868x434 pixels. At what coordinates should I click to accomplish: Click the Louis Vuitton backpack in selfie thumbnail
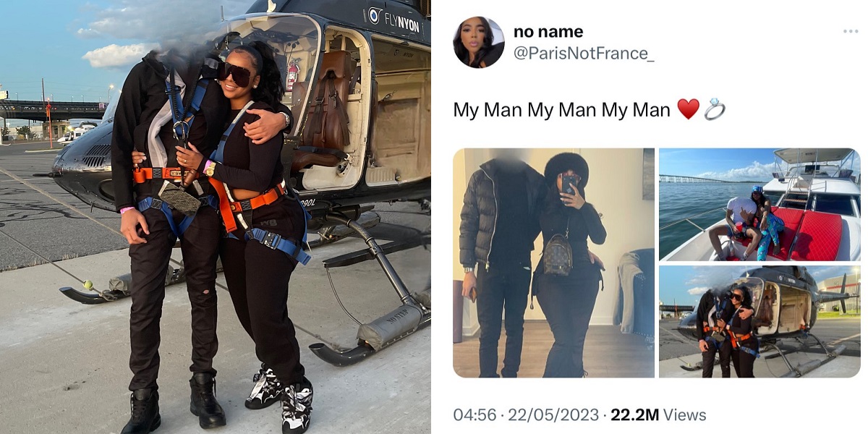[x=558, y=255]
